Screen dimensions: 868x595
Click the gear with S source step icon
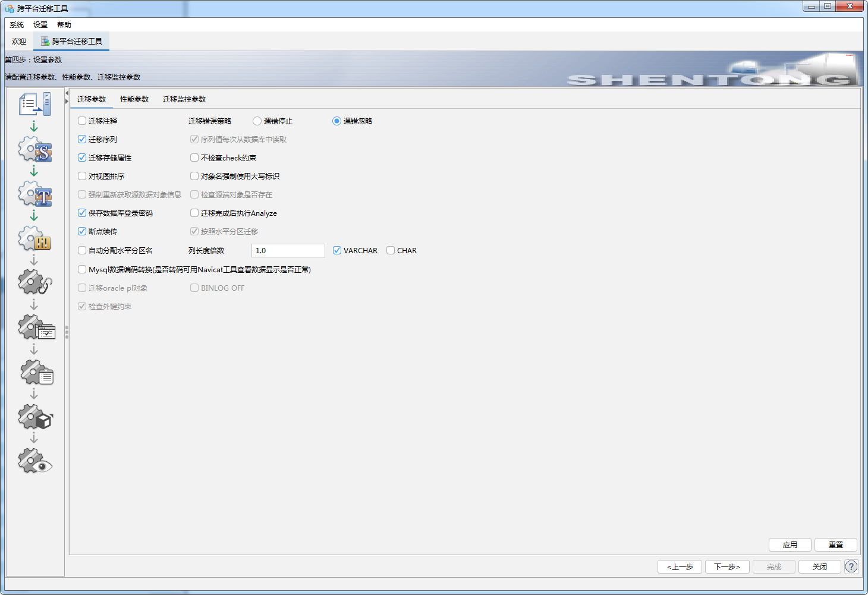pyautogui.click(x=35, y=150)
